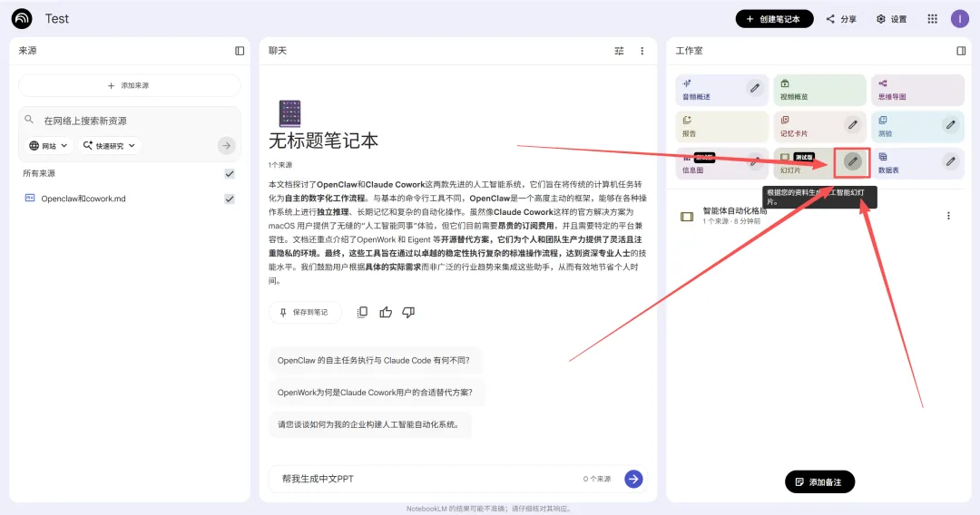Viewport: 980px width, 515px height.
Task: Open the 报告 report card
Action: [x=722, y=127]
